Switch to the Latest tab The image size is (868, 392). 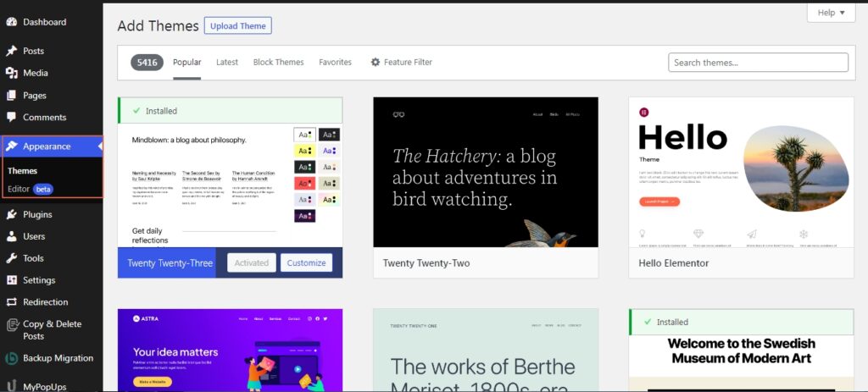pyautogui.click(x=227, y=63)
